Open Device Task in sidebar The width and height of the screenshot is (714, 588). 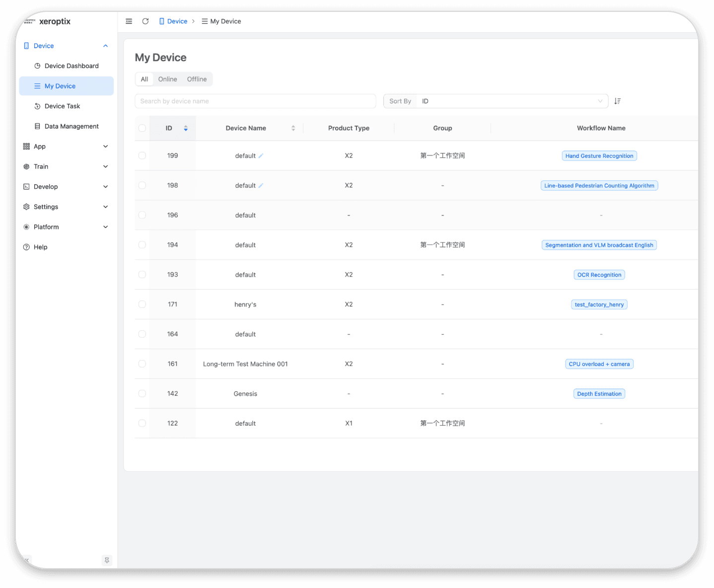click(x=66, y=106)
